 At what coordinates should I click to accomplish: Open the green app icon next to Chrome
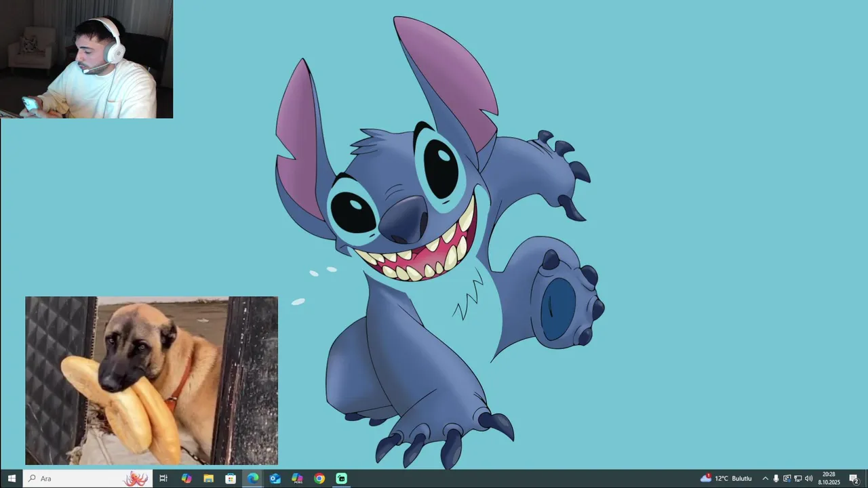[342, 479]
